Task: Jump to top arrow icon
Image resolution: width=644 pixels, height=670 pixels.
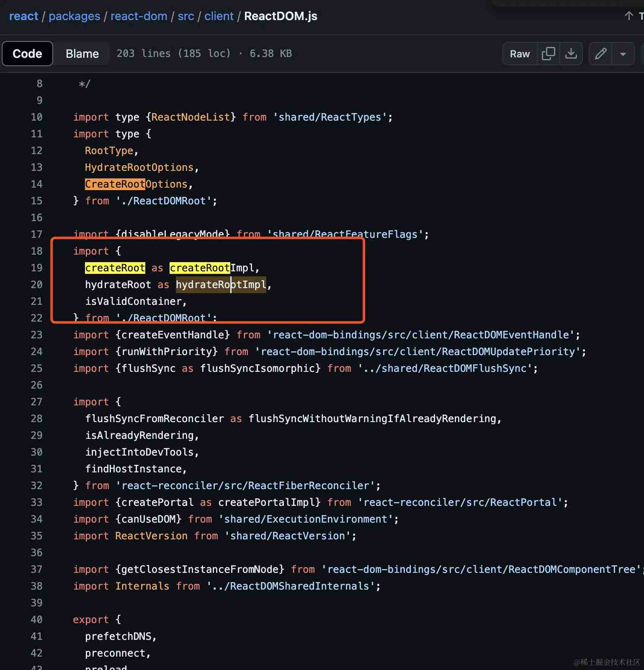Action: [x=629, y=16]
